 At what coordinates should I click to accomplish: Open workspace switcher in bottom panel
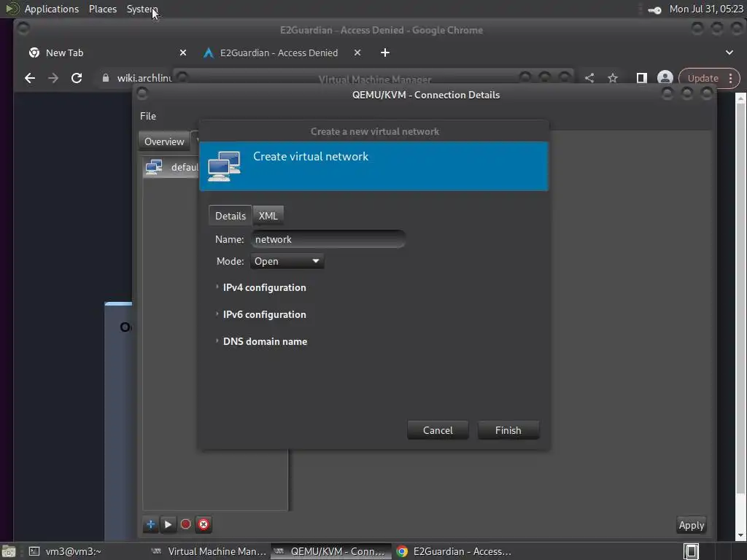[x=692, y=551]
